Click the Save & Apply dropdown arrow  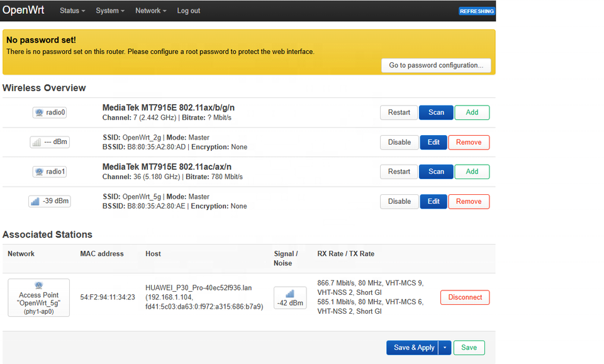coord(445,348)
